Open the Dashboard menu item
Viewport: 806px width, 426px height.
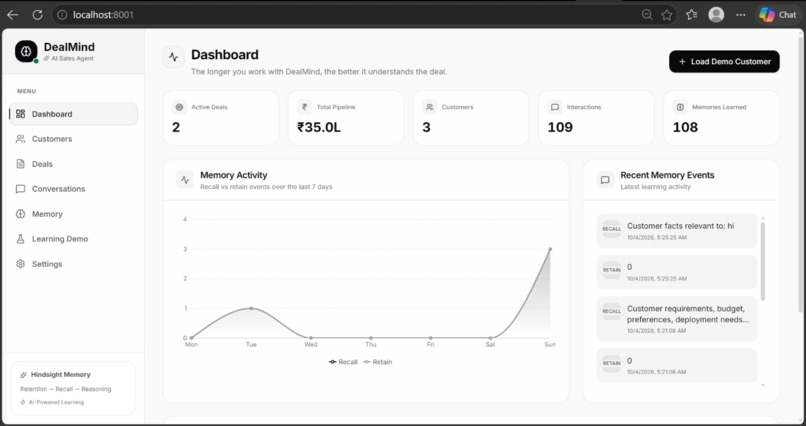pos(74,114)
